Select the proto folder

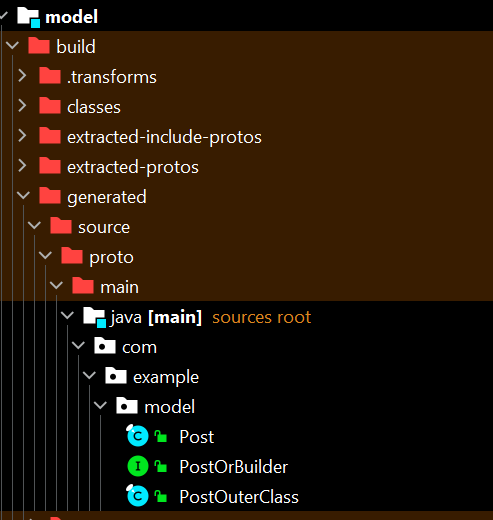pyautogui.click(x=111, y=258)
